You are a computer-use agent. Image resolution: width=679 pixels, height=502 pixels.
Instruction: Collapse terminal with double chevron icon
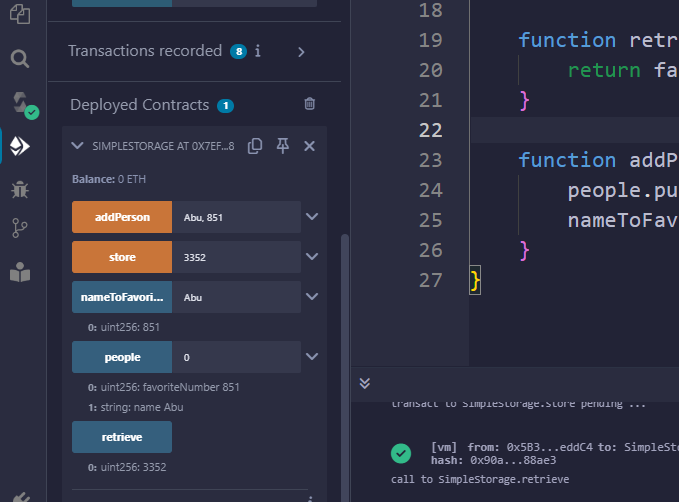coord(365,383)
